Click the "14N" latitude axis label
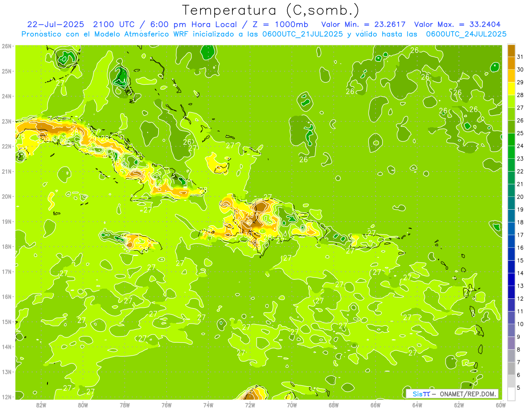Viewport: 532px width, 411px height. [7, 347]
